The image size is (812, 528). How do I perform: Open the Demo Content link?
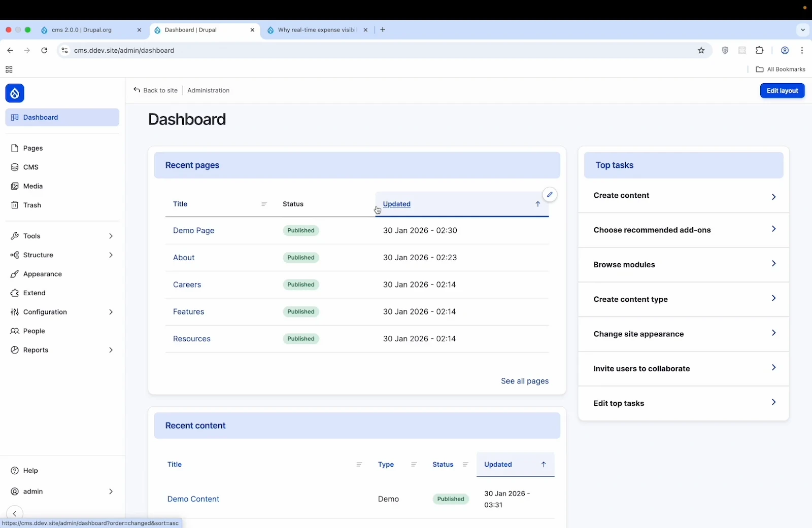click(193, 499)
